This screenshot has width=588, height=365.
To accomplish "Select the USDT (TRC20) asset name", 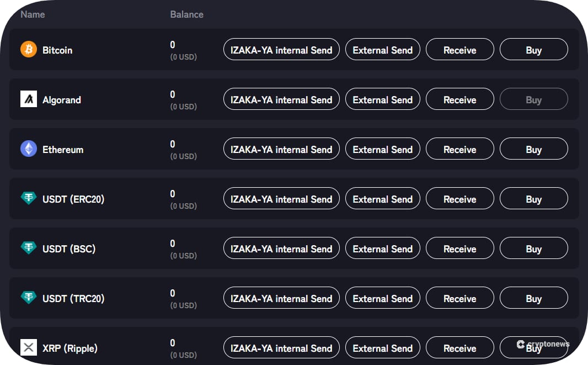I will (x=73, y=299).
